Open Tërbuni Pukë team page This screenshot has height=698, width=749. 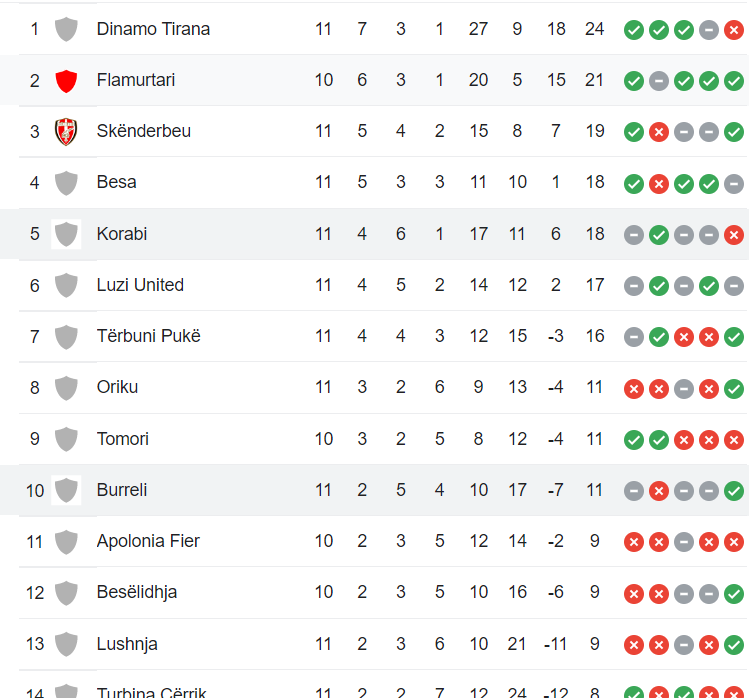[149, 336]
